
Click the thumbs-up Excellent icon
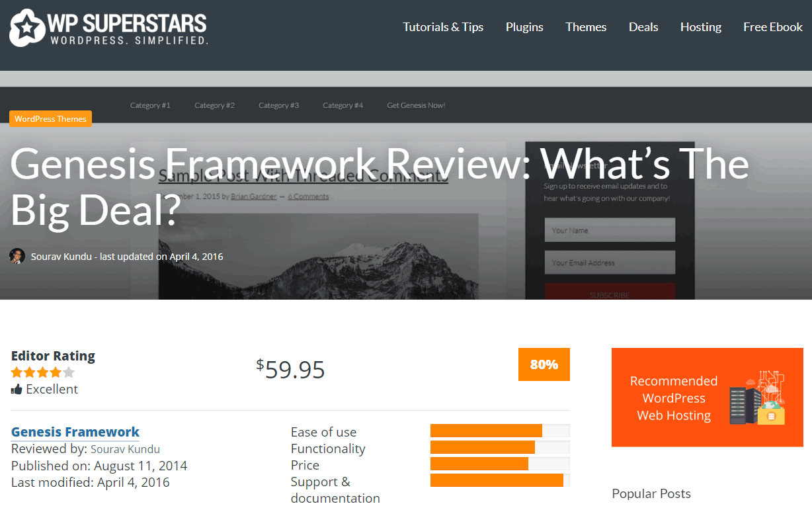tap(17, 390)
